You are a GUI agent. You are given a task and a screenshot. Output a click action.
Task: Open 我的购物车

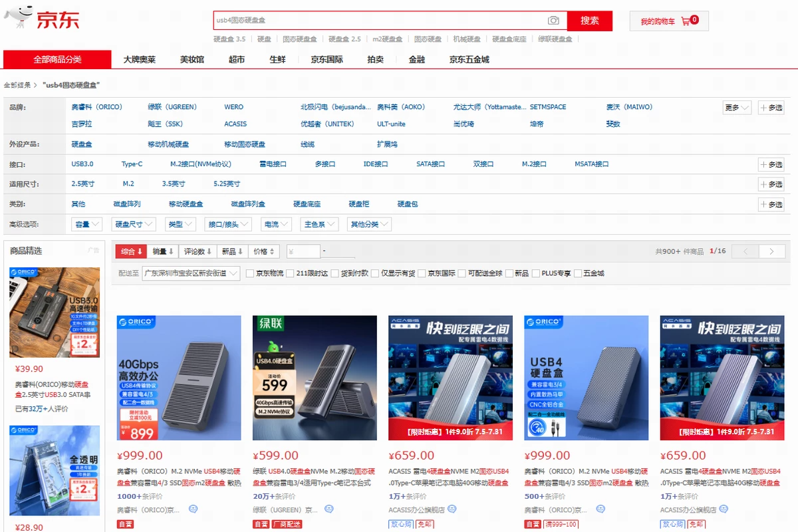(669, 21)
